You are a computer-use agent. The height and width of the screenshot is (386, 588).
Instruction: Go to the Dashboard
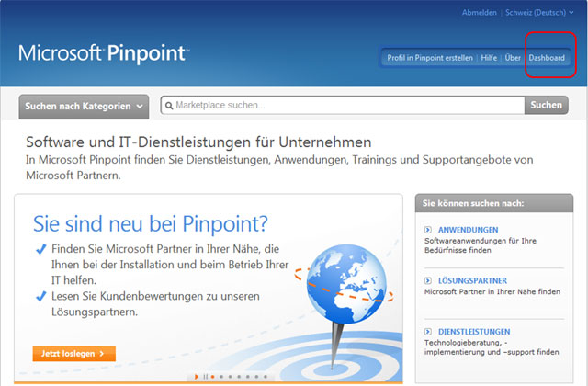tap(547, 58)
